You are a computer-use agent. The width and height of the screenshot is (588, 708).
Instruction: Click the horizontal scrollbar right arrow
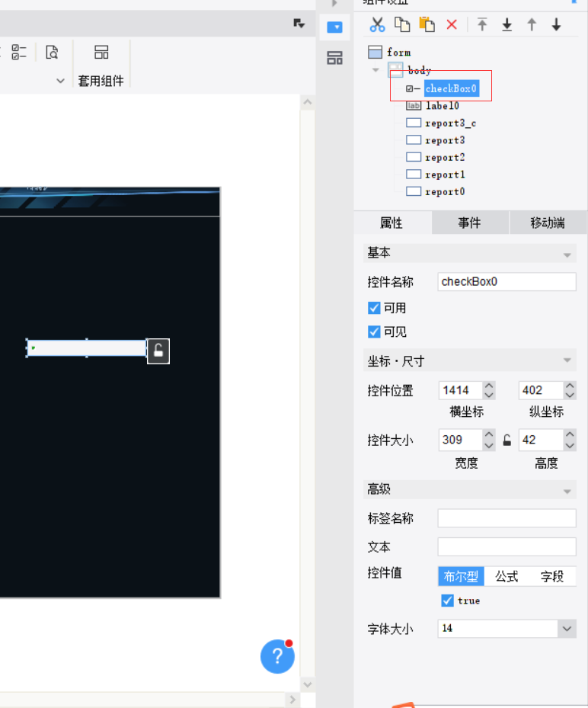click(x=292, y=700)
